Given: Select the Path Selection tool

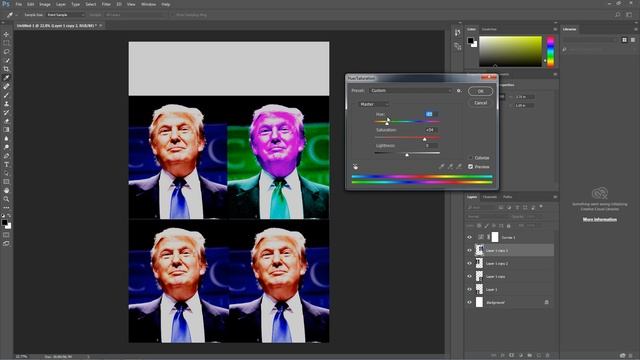Looking at the screenshot, I should 6,173.
